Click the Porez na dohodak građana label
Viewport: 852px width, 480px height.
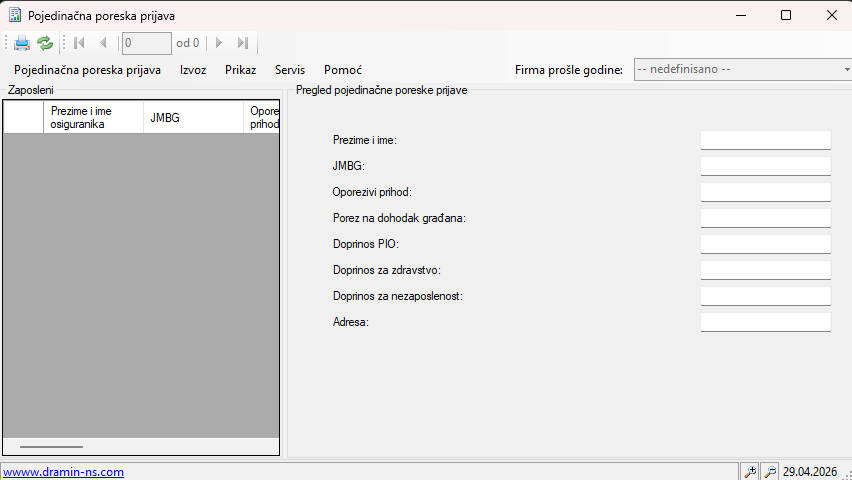399,219
